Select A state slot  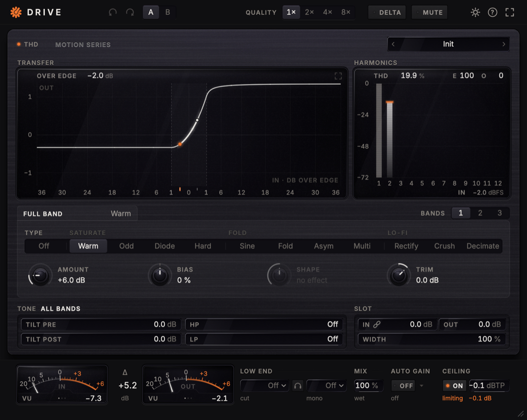coord(151,12)
